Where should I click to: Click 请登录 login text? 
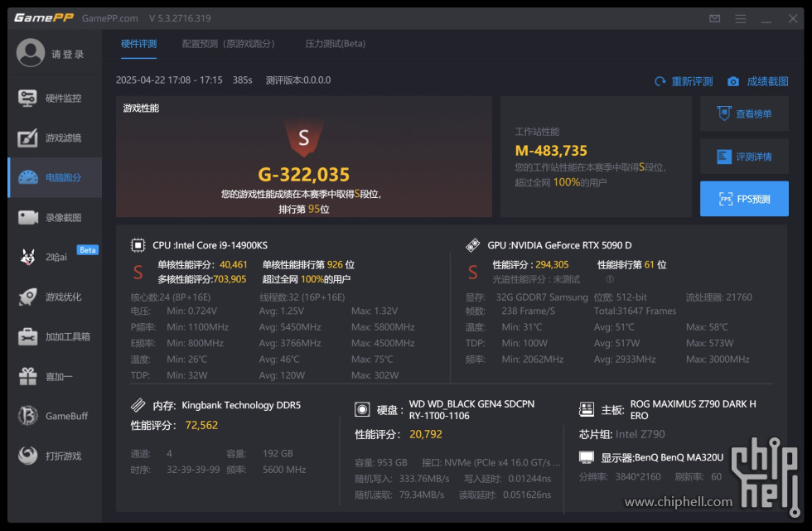pyautogui.click(x=68, y=55)
